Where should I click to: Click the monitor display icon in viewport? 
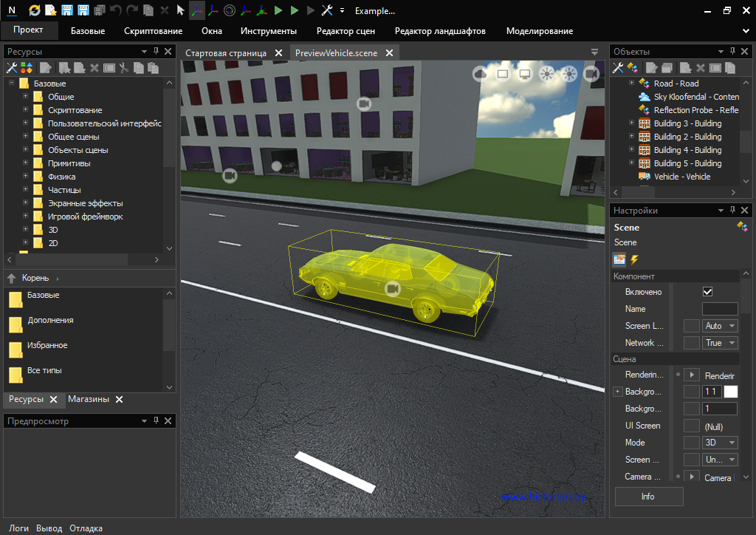[x=525, y=73]
